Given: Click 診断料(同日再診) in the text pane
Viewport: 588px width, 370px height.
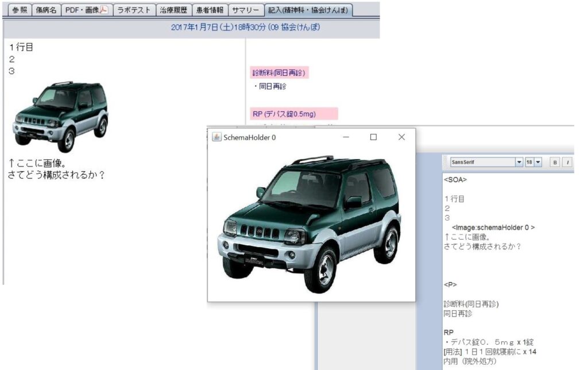Looking at the screenshot, I should point(471,304).
